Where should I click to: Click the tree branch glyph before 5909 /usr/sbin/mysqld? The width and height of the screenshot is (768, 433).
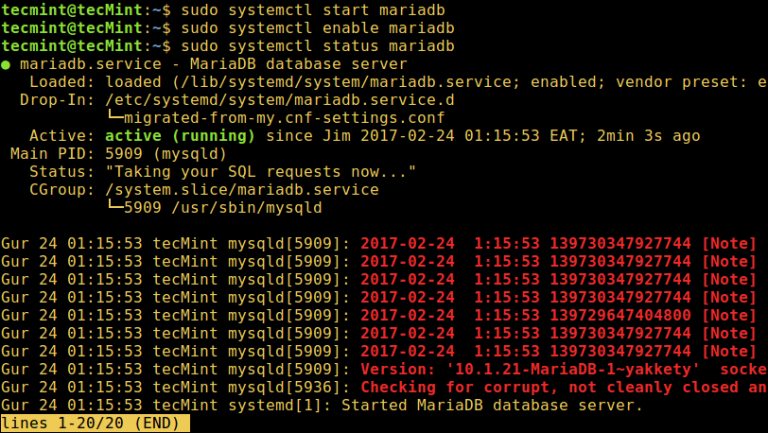click(x=115, y=208)
